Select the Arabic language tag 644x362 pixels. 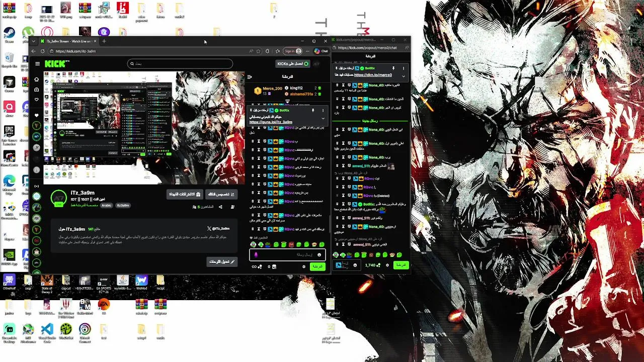tap(106, 205)
